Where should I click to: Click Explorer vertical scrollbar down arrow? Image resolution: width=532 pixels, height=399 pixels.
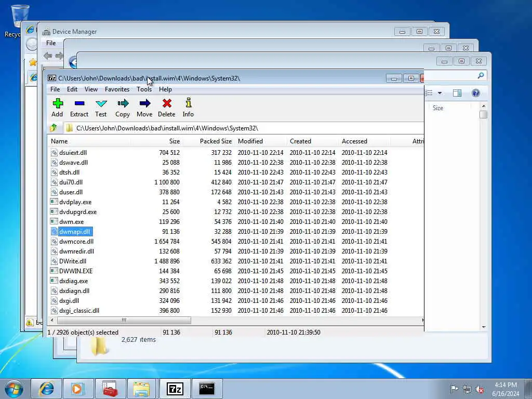[x=484, y=327]
